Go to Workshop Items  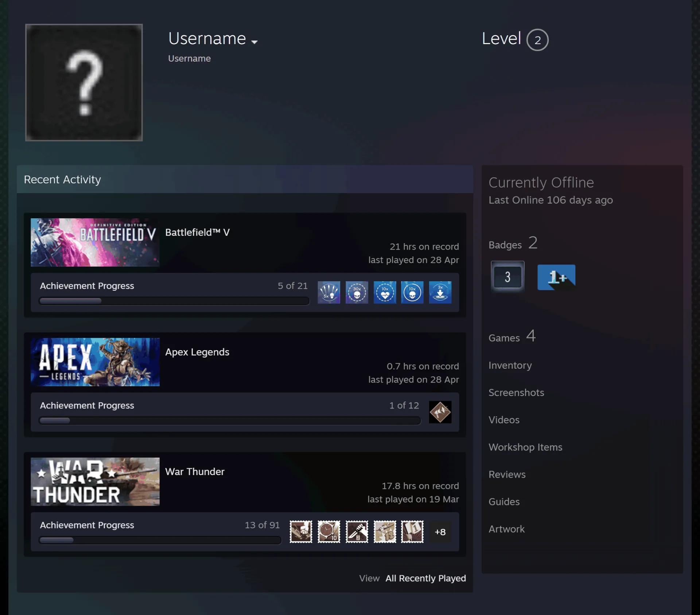click(x=525, y=447)
